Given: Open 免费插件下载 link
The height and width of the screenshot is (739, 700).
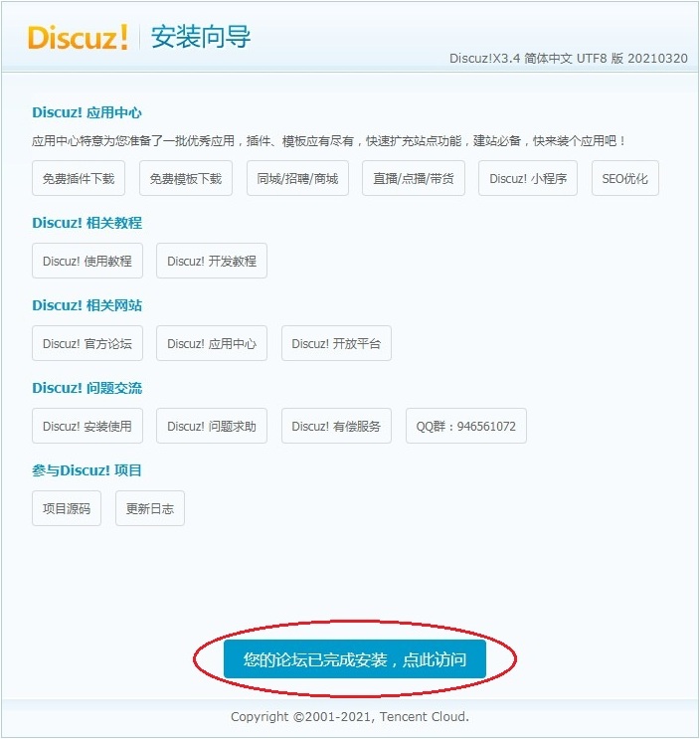Looking at the screenshot, I should 79,178.
